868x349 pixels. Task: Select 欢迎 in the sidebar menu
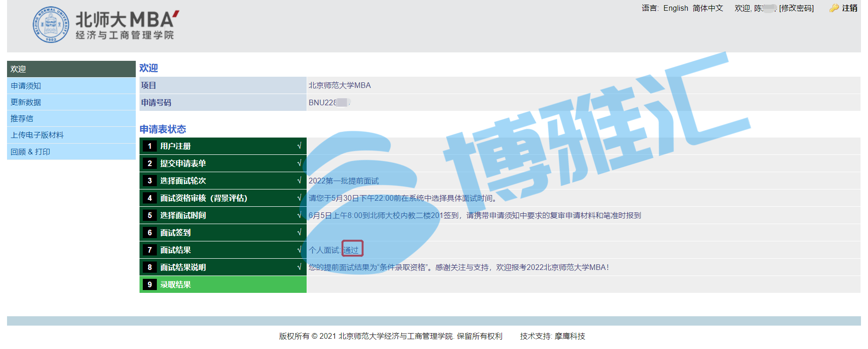(x=71, y=69)
